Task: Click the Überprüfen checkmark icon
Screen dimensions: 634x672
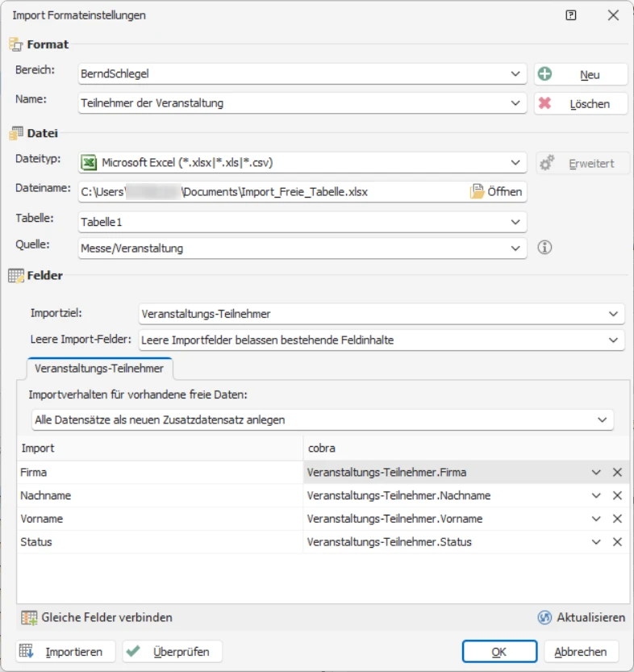Action: point(136,651)
